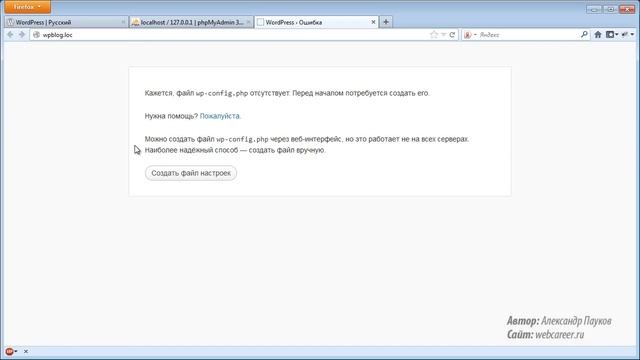Image resolution: width=640 pixels, height=360 pixels.
Task: Open the bookmarks menu button
Action: tap(612, 35)
